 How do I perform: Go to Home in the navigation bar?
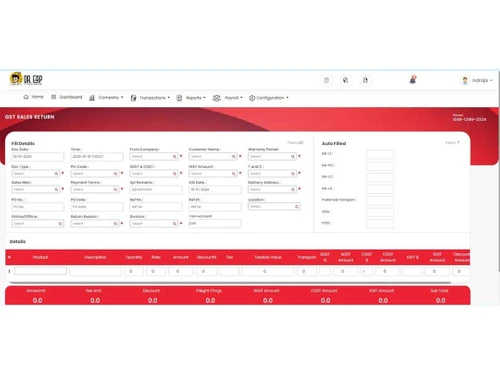(34, 97)
